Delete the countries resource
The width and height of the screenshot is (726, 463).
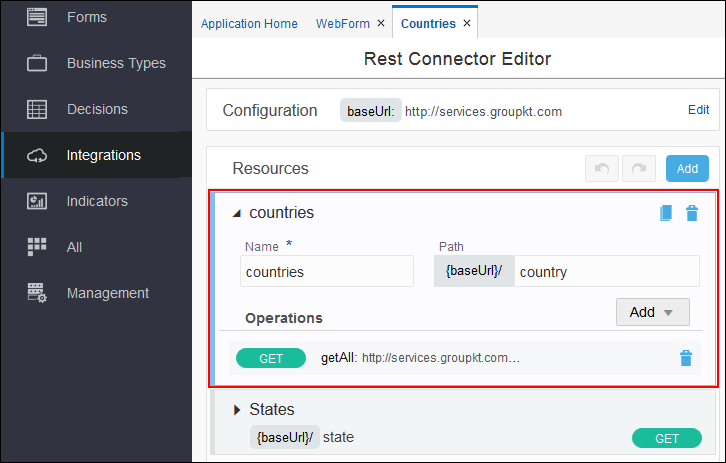pyautogui.click(x=692, y=213)
